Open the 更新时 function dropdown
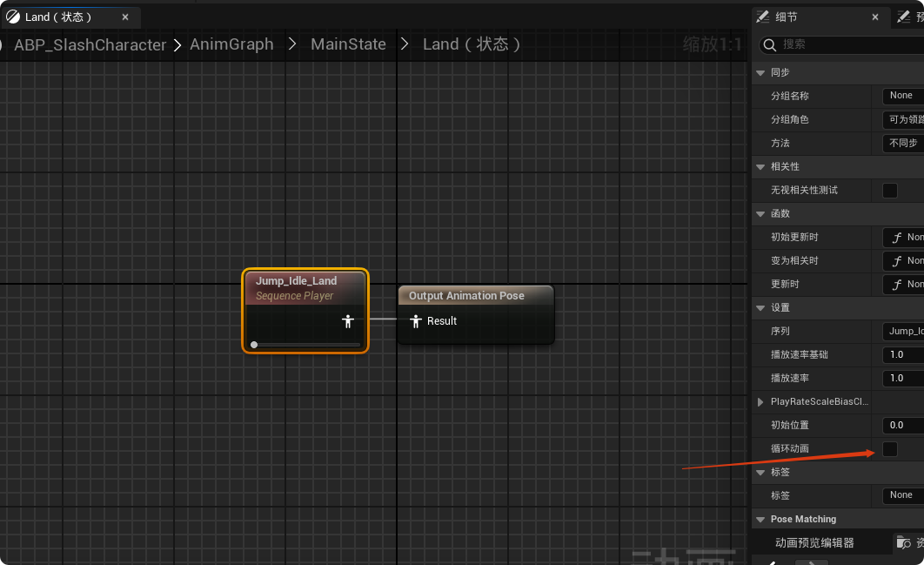924x565 pixels. coord(903,285)
